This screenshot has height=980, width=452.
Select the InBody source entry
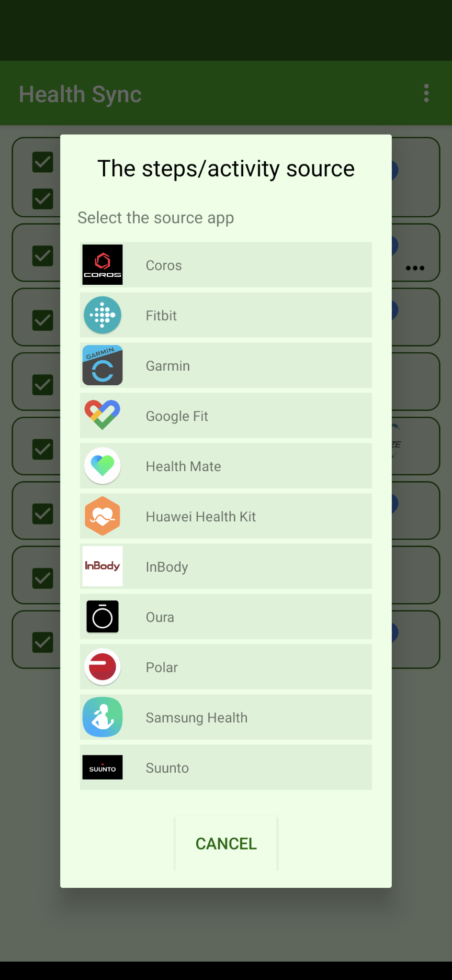pyautogui.click(x=225, y=566)
